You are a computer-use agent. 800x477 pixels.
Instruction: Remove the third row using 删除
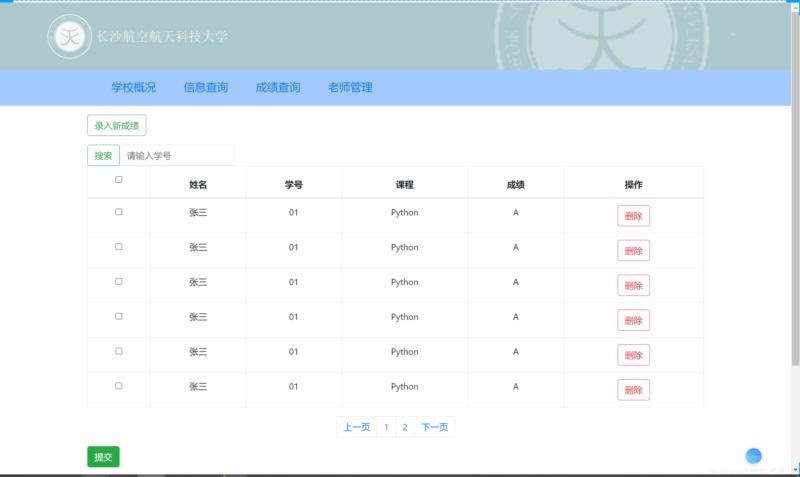coord(634,285)
